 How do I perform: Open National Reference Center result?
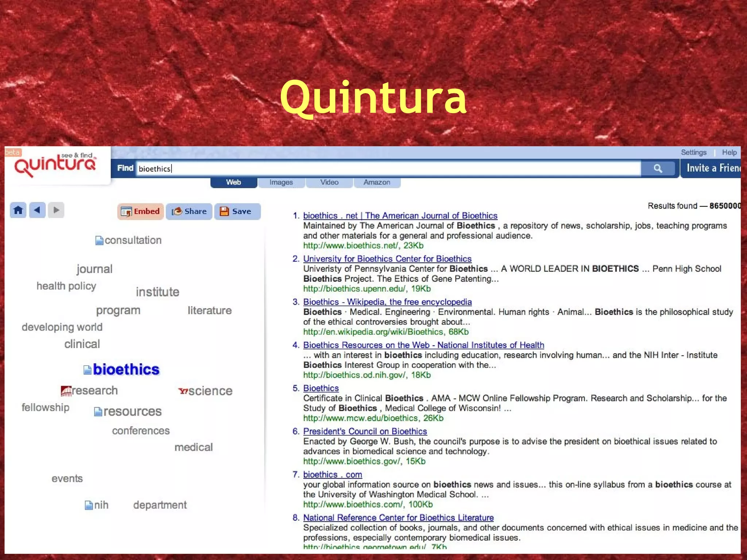(x=398, y=518)
